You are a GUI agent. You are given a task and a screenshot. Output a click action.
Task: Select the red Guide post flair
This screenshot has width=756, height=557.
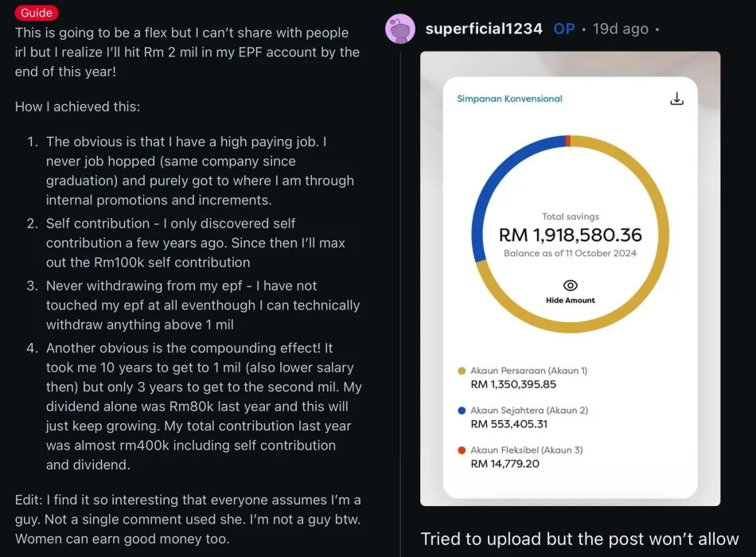37,13
